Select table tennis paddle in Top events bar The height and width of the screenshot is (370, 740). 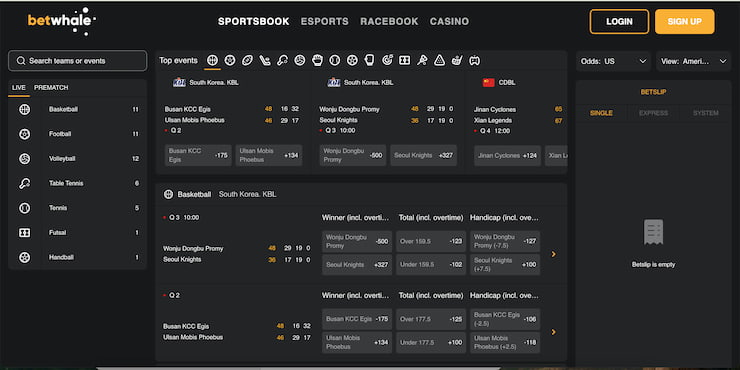click(x=282, y=60)
